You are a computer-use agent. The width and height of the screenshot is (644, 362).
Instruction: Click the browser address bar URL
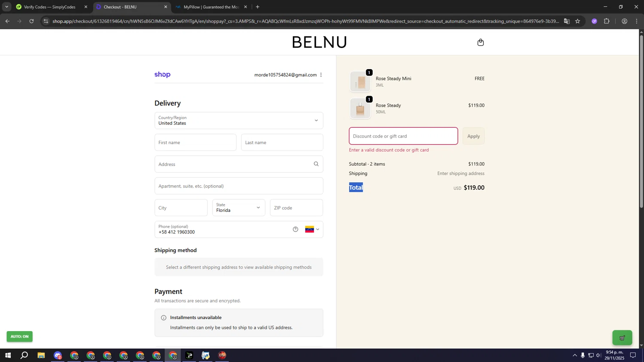point(305,21)
